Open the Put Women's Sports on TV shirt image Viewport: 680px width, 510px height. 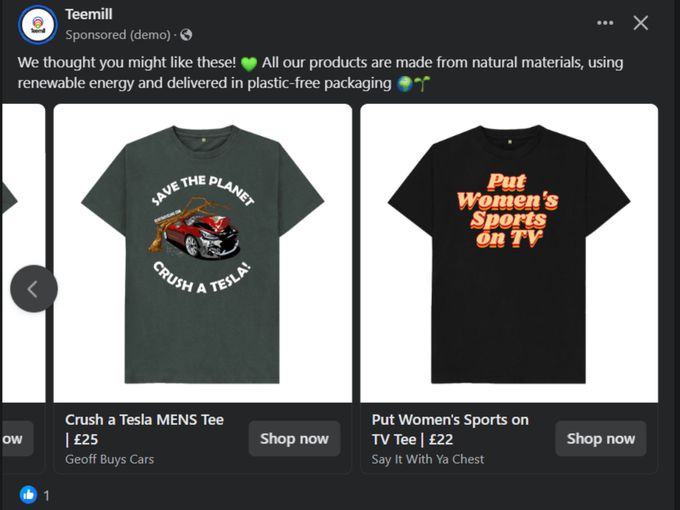509,253
